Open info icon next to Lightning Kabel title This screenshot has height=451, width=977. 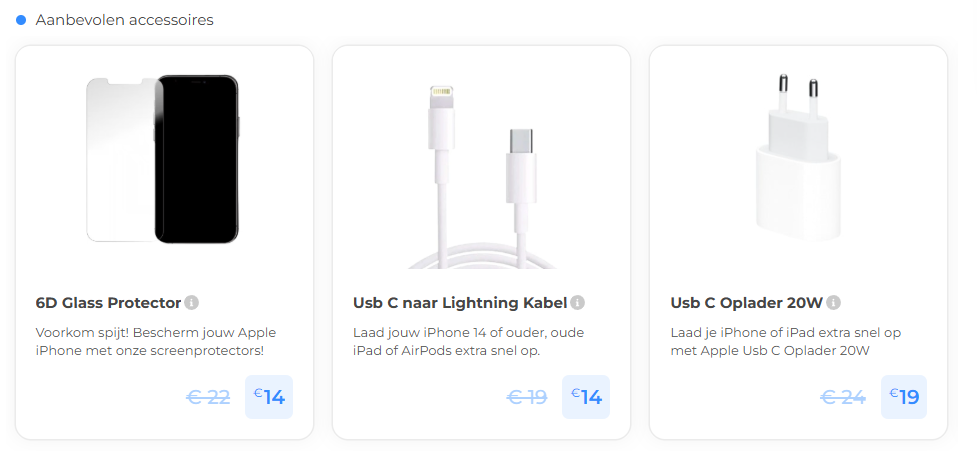pos(578,303)
